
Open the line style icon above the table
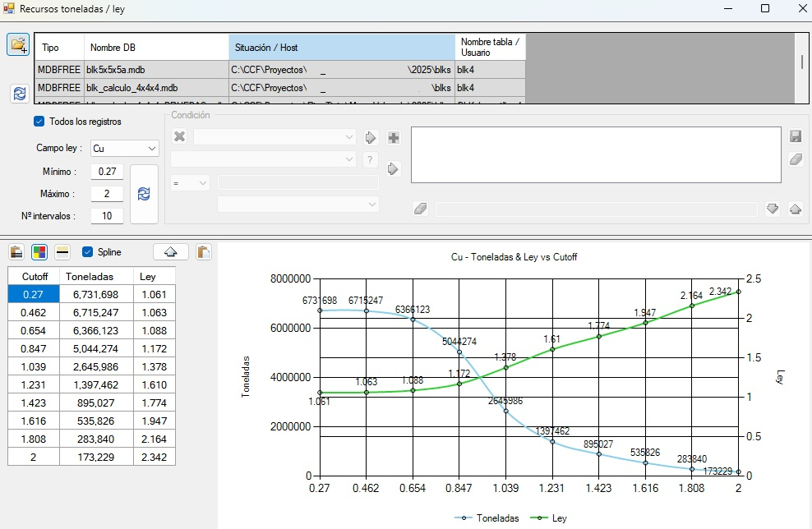(x=62, y=252)
